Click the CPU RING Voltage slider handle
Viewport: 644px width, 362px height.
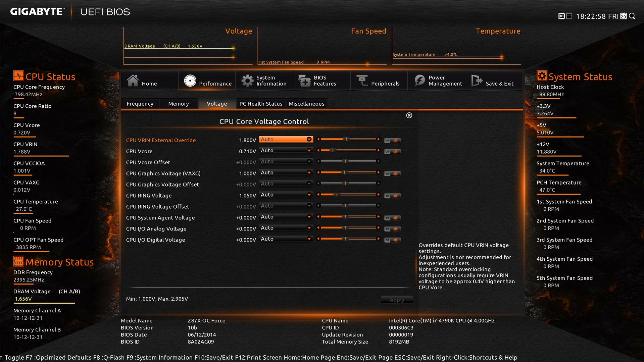tap(337, 195)
